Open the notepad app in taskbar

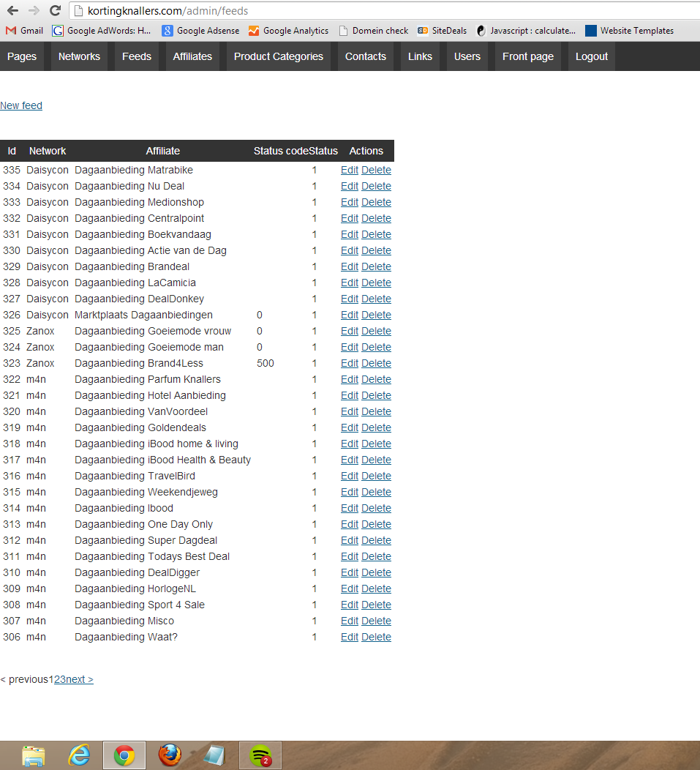pos(214,755)
